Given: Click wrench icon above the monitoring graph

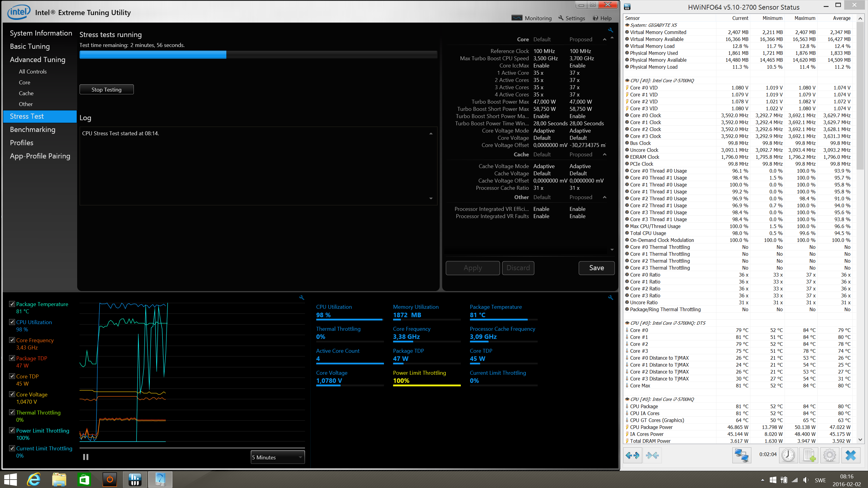Looking at the screenshot, I should (302, 297).
